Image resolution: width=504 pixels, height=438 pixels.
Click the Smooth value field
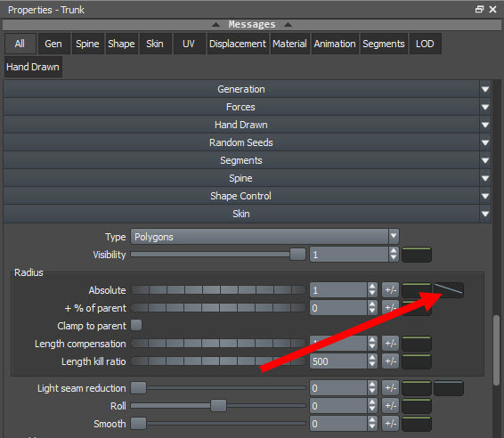pyautogui.click(x=339, y=424)
